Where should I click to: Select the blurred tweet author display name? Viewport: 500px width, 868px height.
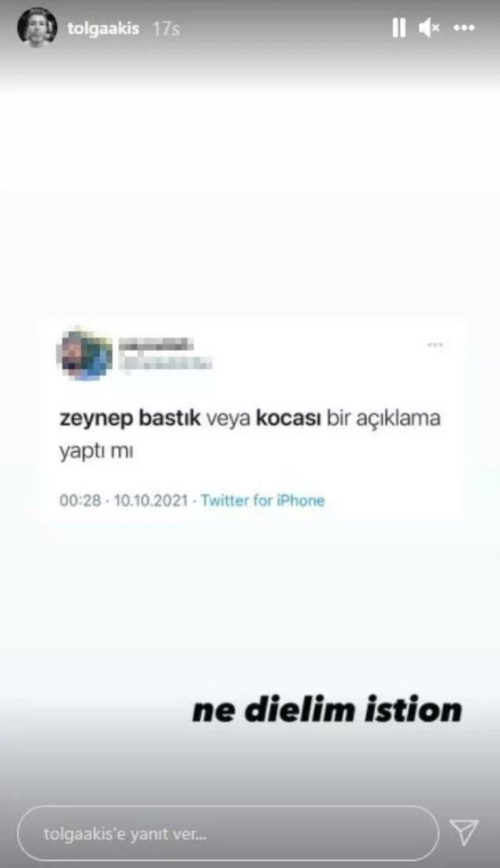(156, 345)
